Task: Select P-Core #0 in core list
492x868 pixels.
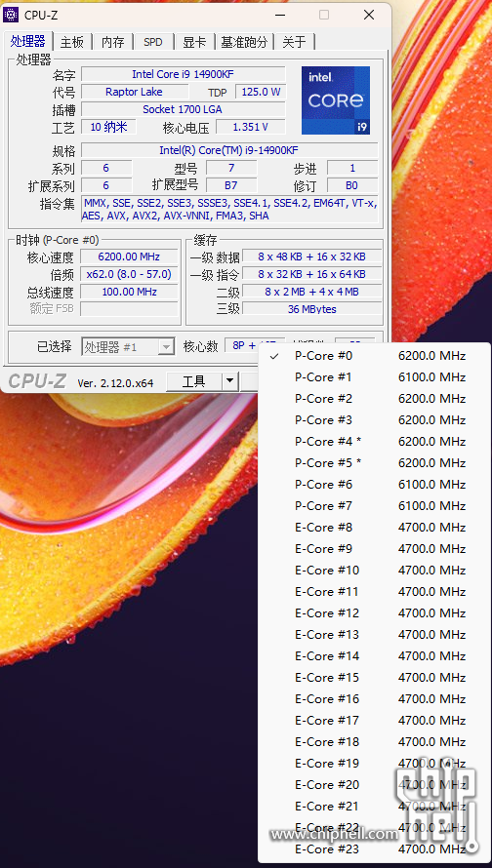Action: click(375, 356)
